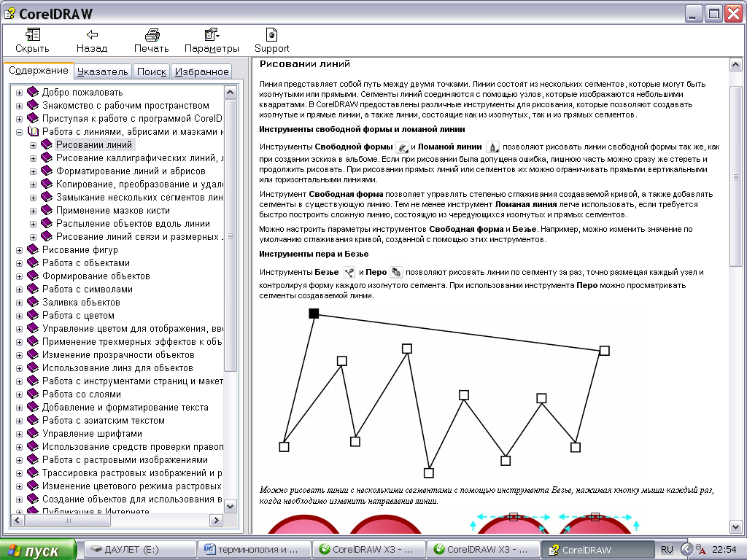Expand the Добро пожаловать topic

pyautogui.click(x=19, y=93)
